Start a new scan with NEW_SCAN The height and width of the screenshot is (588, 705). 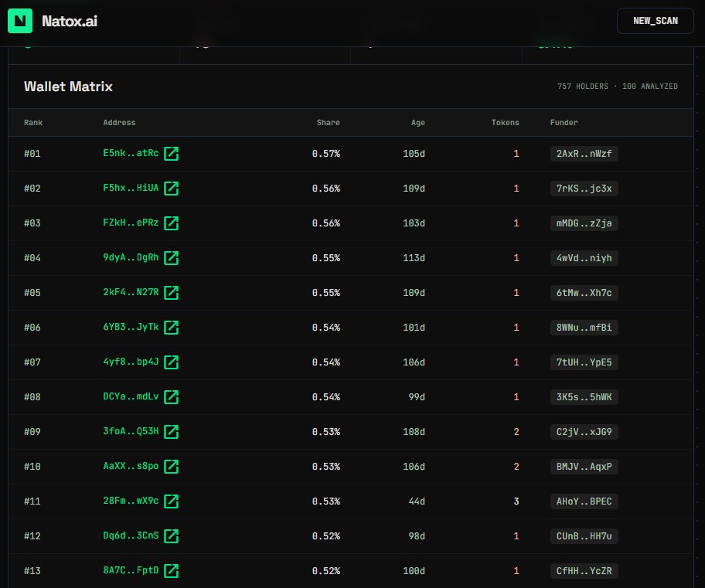point(655,21)
